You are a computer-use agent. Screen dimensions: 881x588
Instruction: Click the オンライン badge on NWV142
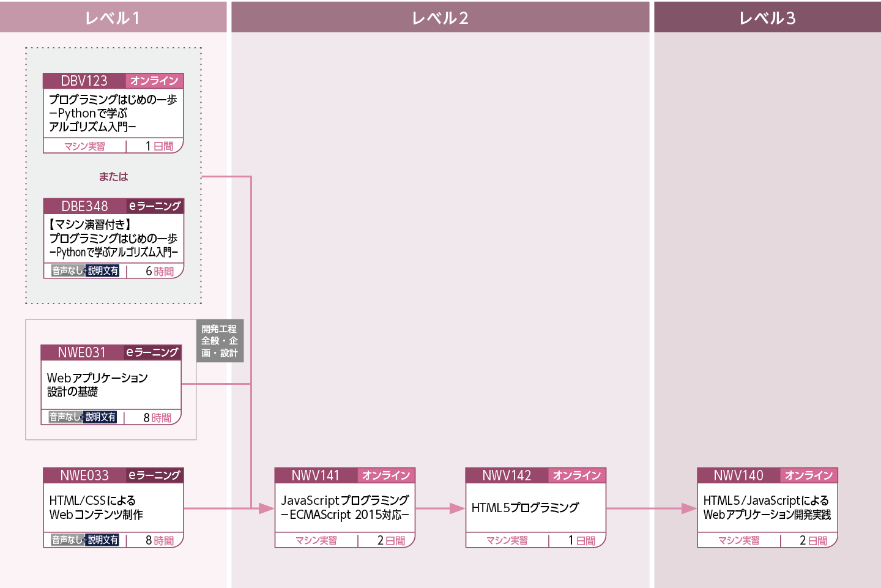click(577, 475)
